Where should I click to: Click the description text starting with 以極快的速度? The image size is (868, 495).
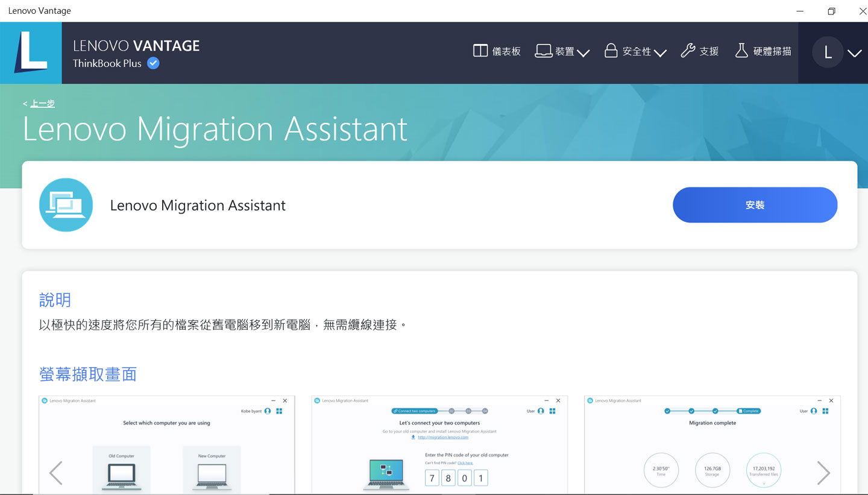point(223,325)
